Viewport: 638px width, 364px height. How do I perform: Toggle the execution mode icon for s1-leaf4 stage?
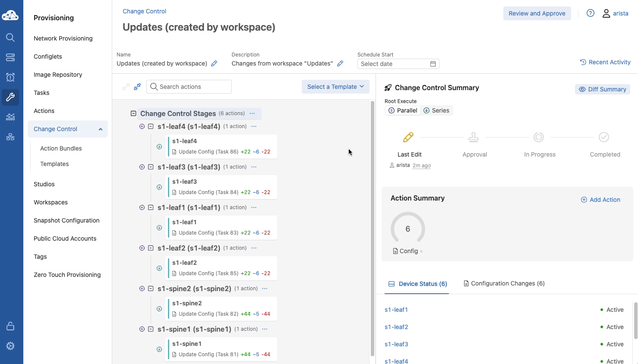pos(142,126)
